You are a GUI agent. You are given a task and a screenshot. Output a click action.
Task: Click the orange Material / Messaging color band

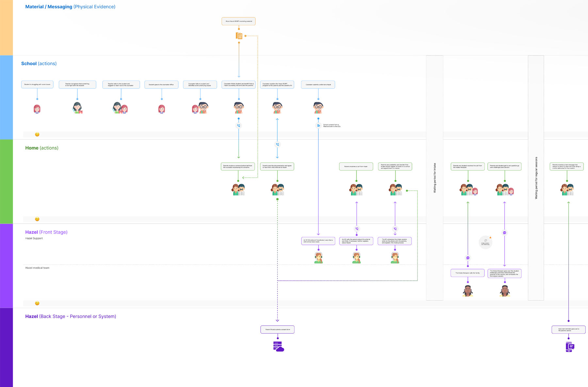6,28
